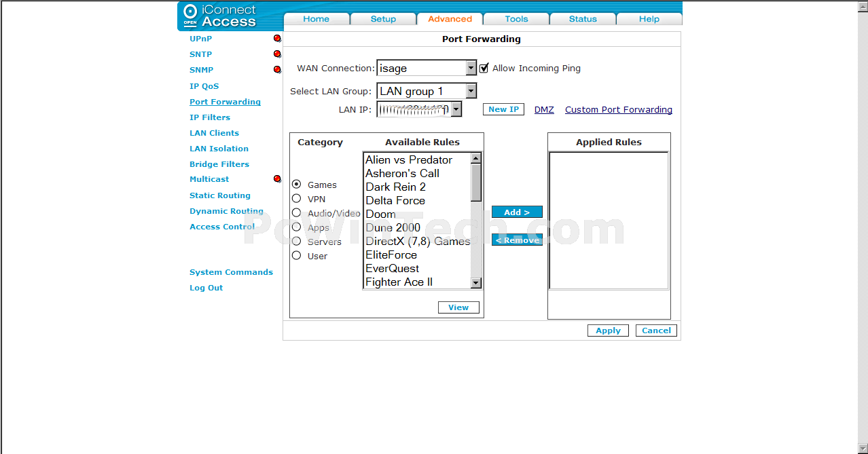The image size is (868, 454).
Task: Click Available Rules scroll down arrow
Action: point(476,283)
